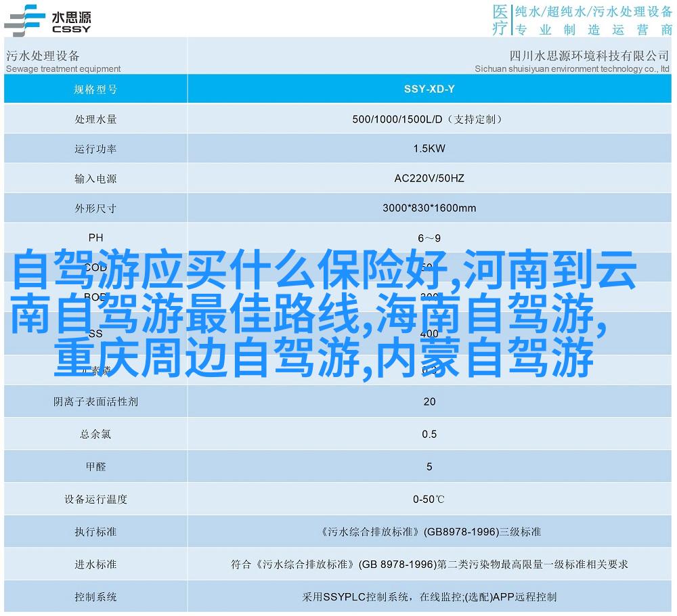Select the 阴离子表面活性剂 row label

(x=95, y=402)
